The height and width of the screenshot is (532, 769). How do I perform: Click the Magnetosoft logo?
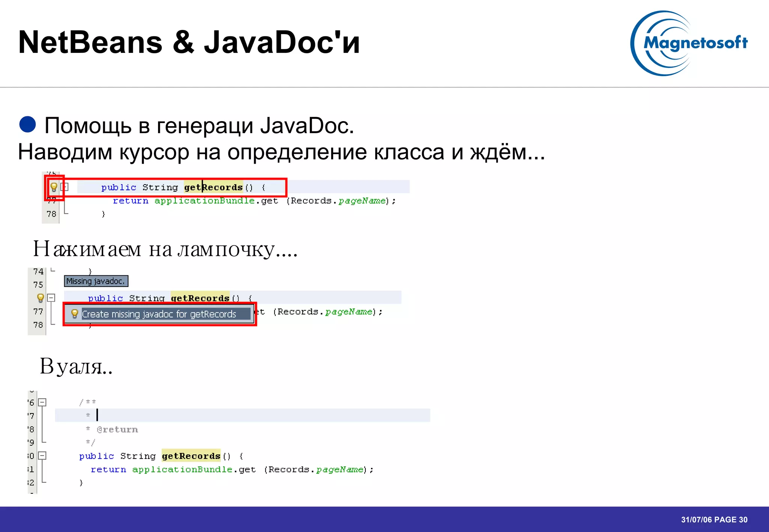coord(688,43)
